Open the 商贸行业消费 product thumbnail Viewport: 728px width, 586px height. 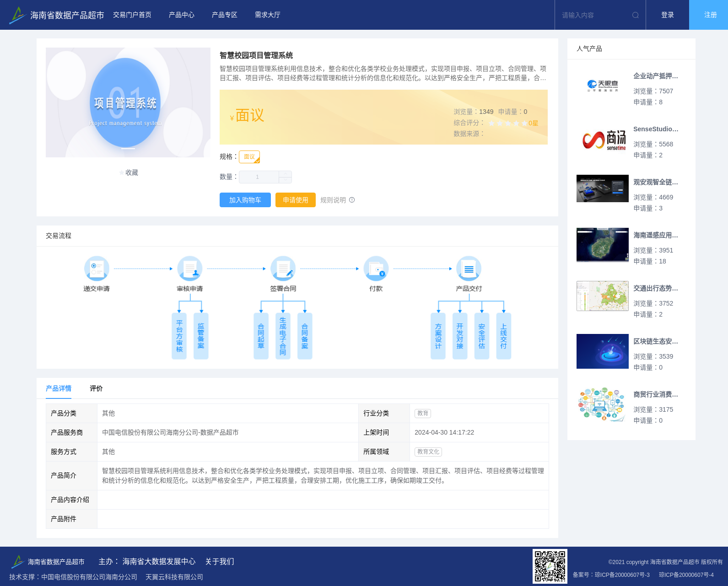click(603, 404)
